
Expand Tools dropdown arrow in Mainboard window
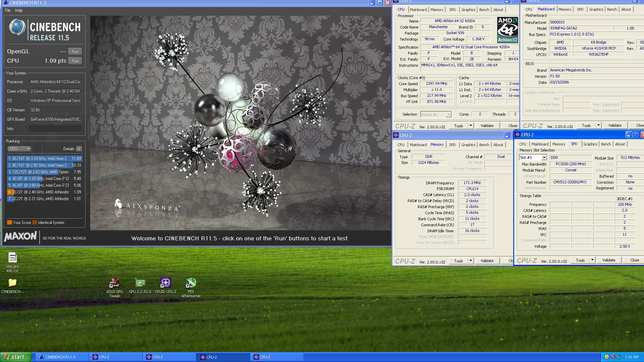pos(598,125)
